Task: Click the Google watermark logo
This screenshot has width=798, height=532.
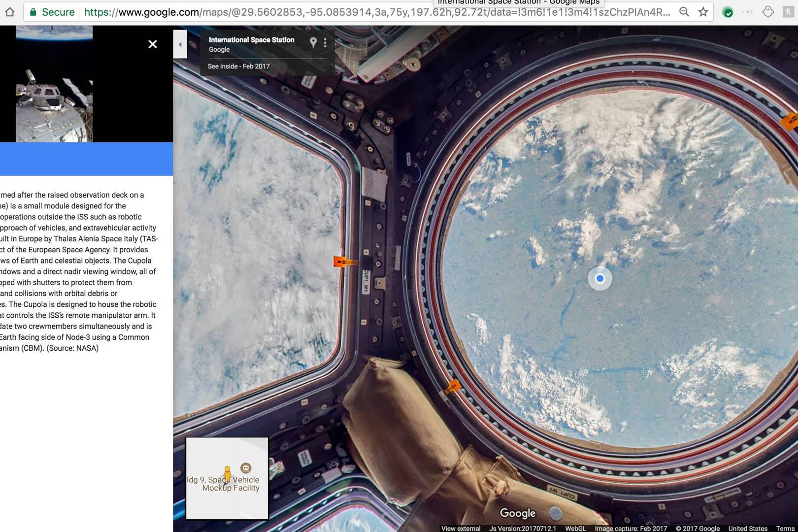Action: (517, 513)
